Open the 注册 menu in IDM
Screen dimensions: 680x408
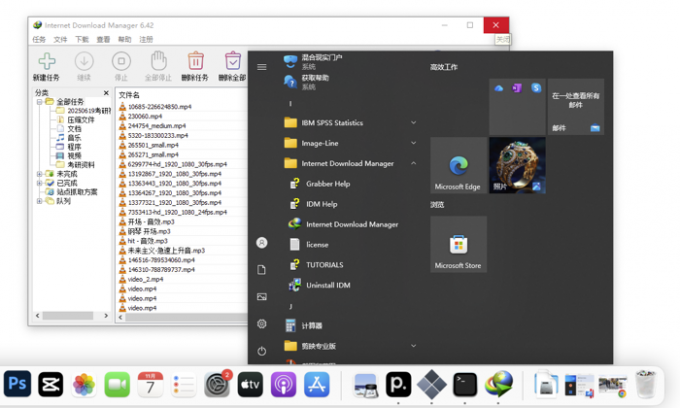click(x=146, y=39)
